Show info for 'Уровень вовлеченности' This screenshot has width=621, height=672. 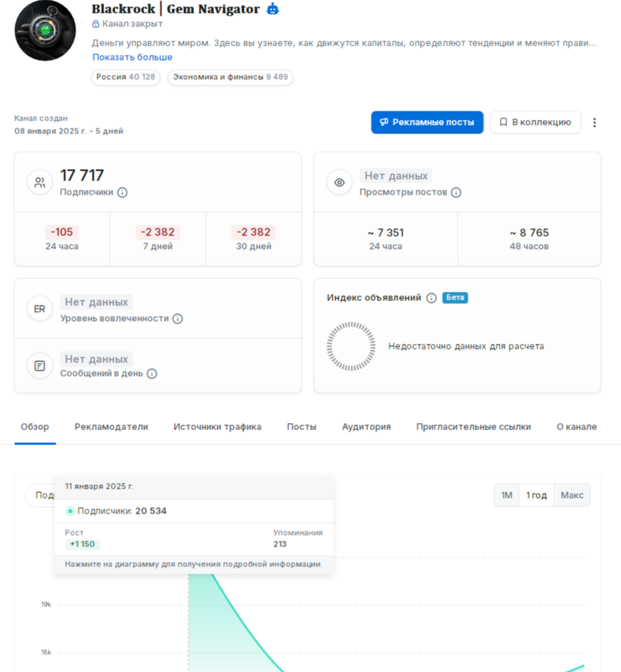point(178,319)
